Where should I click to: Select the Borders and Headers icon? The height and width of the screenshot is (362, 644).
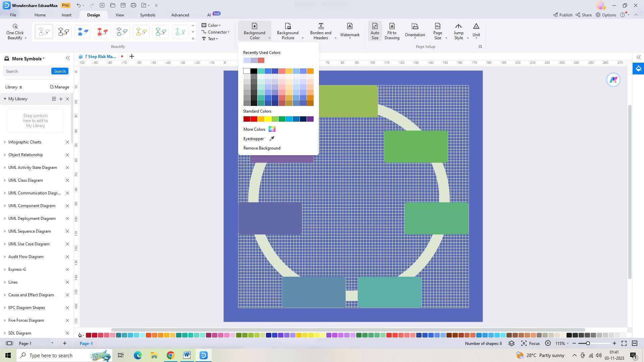tap(321, 30)
